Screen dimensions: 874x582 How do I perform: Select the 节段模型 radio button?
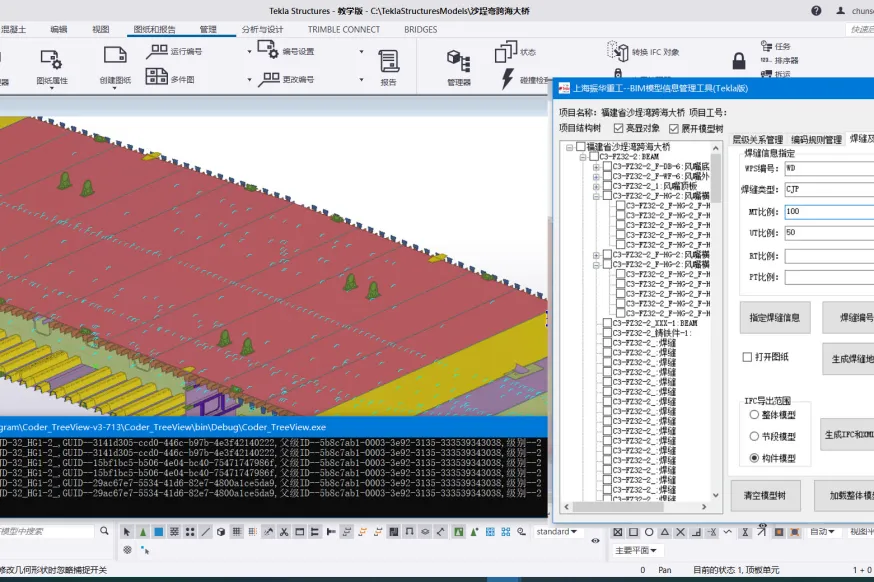point(754,436)
